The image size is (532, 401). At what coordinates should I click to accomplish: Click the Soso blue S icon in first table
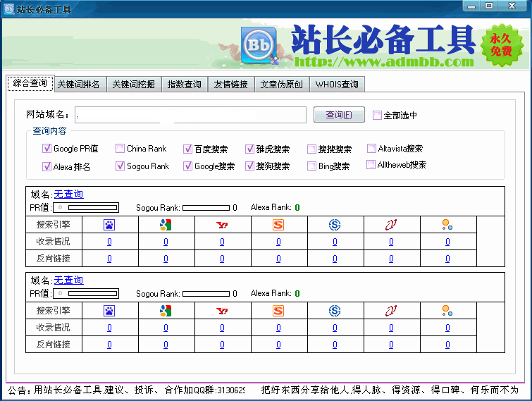pyautogui.click(x=335, y=225)
